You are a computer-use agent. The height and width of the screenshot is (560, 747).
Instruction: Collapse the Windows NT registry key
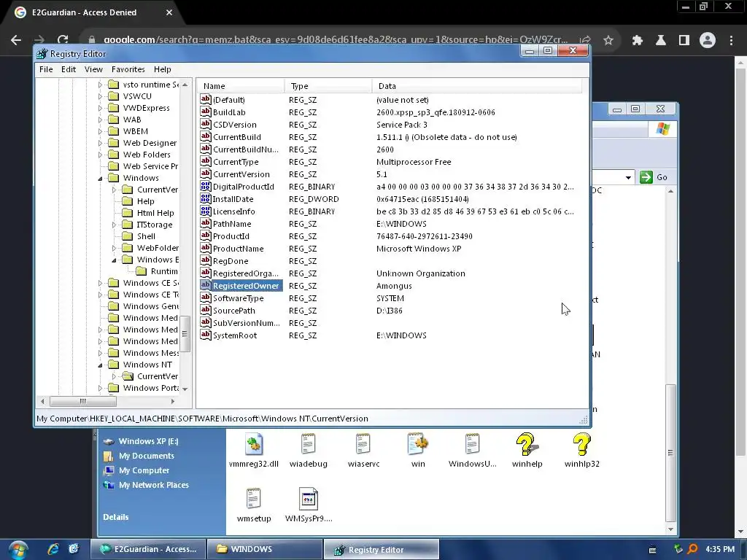point(100,365)
